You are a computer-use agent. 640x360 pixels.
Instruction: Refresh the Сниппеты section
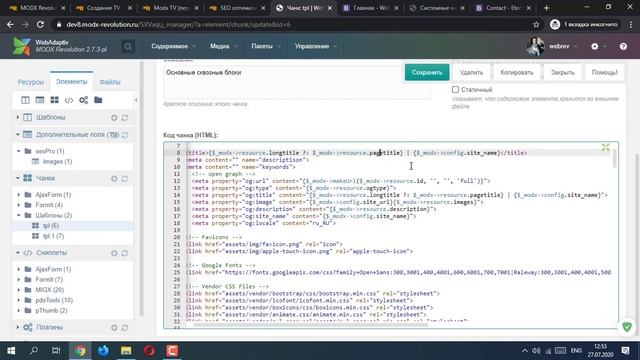click(x=125, y=253)
